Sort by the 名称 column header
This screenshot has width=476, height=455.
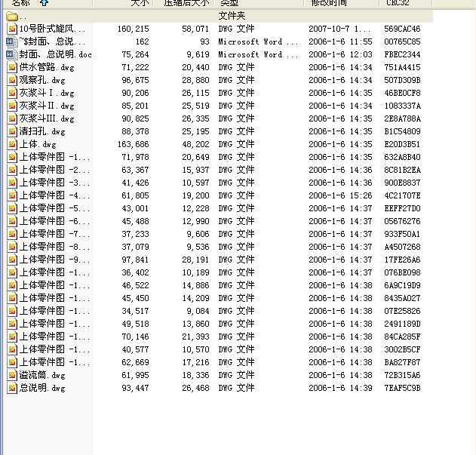tap(47, 3)
